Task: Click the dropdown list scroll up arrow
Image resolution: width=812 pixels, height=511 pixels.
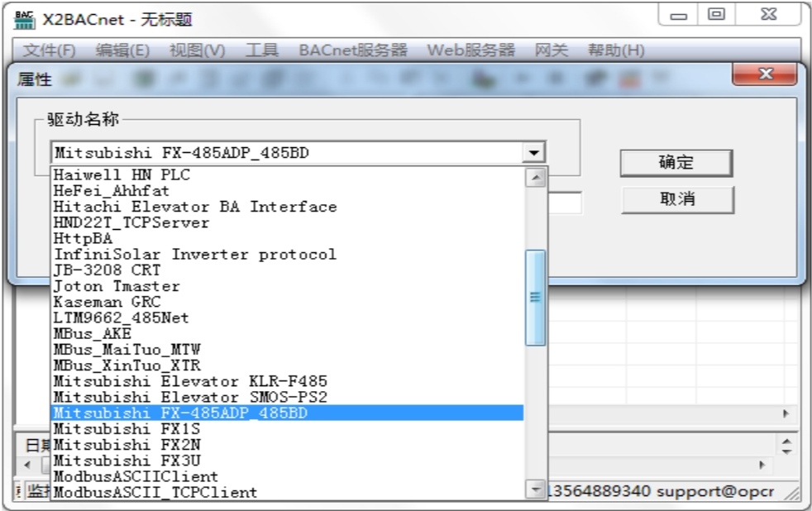Action: click(x=536, y=178)
